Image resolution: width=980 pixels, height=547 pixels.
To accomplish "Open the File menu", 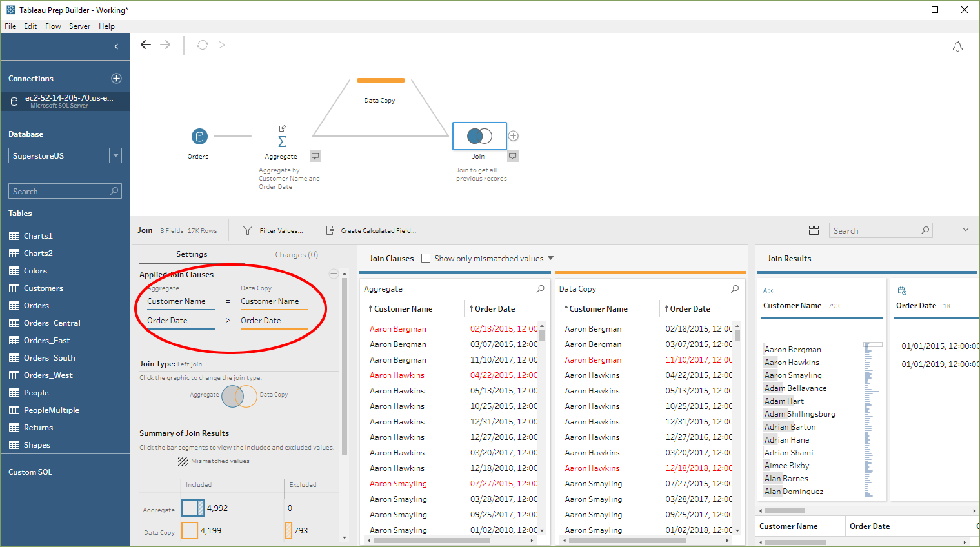I will click(x=10, y=26).
